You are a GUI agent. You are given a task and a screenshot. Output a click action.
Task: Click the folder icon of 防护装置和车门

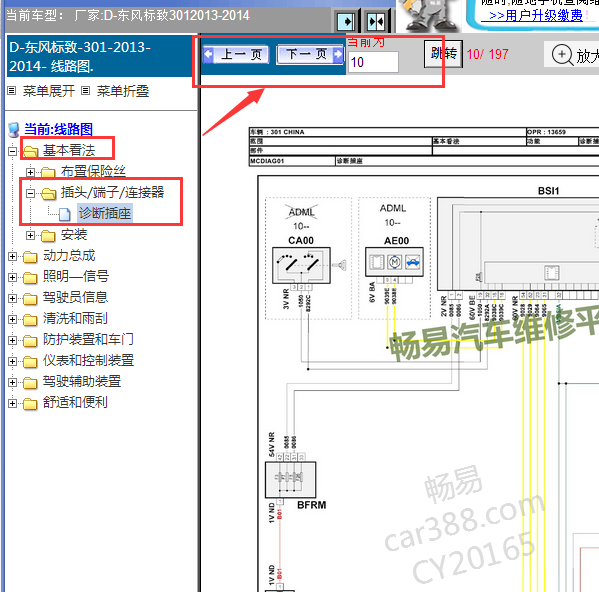(30, 341)
